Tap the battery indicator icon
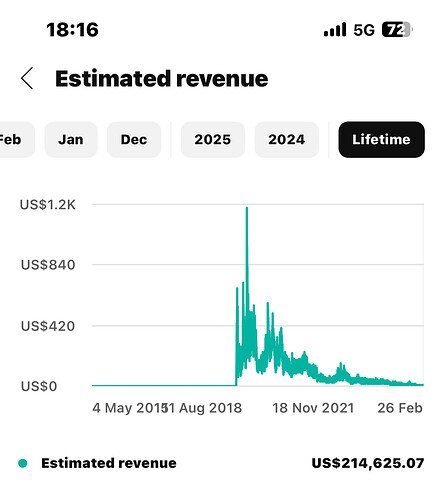The height and width of the screenshot is (500, 442). [x=397, y=30]
